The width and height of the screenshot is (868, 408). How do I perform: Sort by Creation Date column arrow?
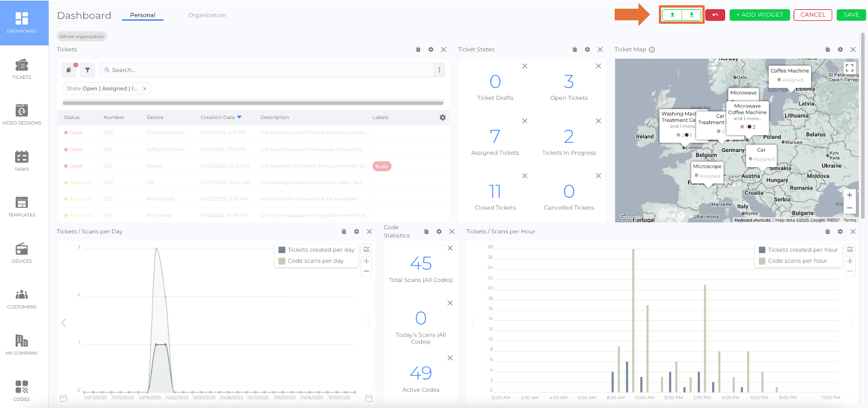pos(239,117)
